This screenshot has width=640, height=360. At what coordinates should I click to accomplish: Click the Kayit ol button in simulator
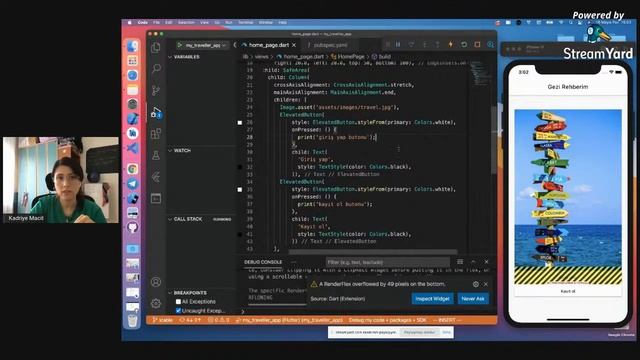coord(568,291)
